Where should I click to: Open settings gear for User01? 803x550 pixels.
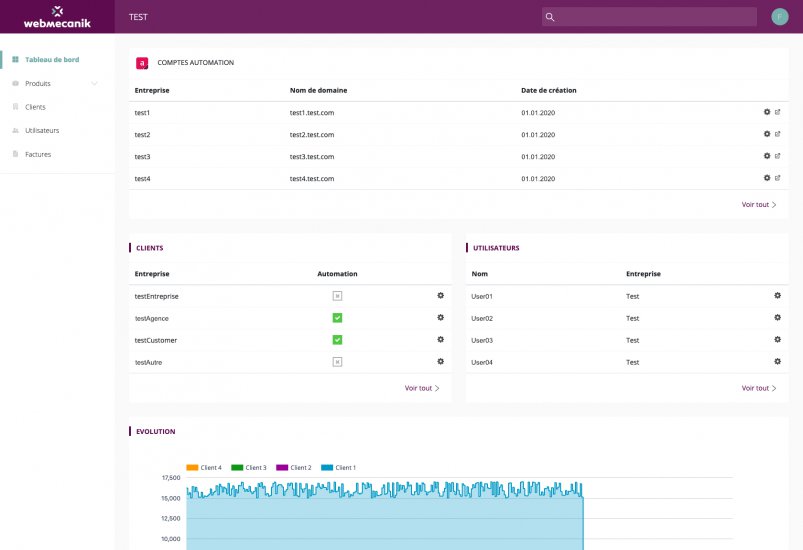point(777,295)
